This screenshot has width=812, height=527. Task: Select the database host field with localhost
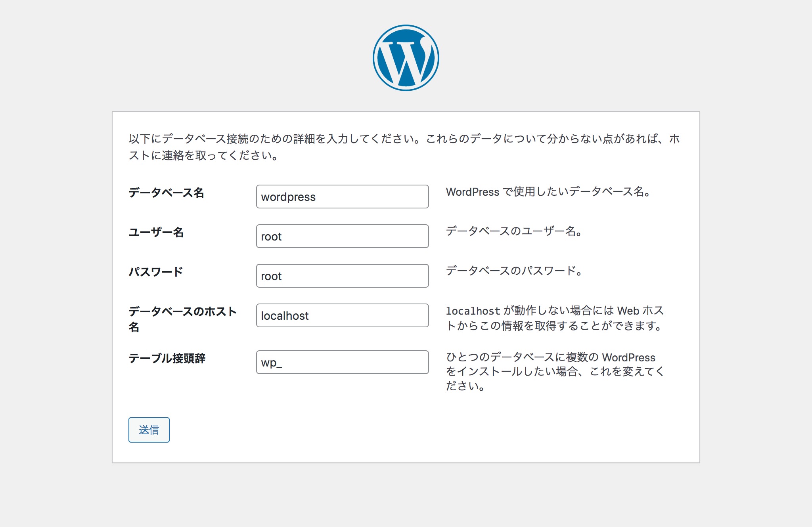[x=342, y=315]
